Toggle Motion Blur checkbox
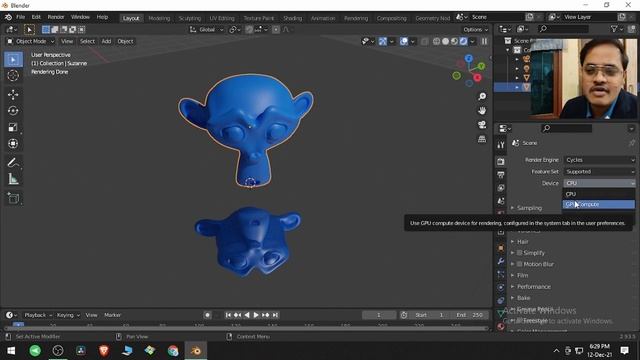 [519, 264]
